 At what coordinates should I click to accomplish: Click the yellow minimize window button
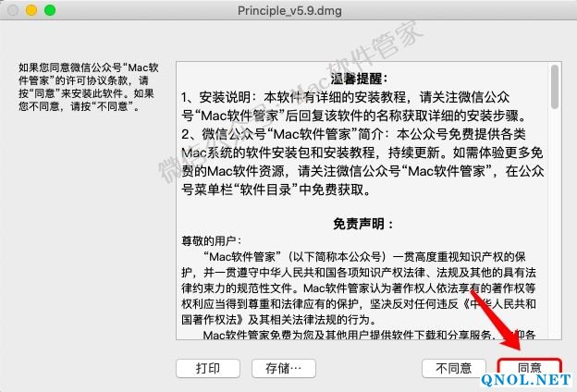tap(31, 10)
